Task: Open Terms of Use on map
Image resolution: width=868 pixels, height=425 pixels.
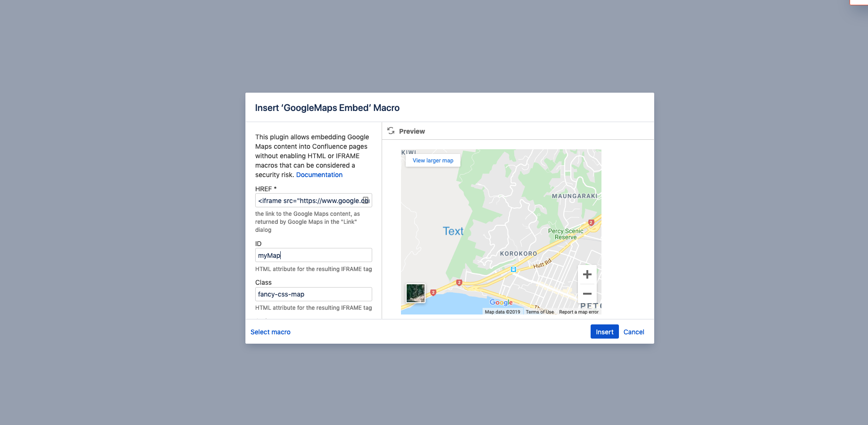Action: [x=540, y=312]
